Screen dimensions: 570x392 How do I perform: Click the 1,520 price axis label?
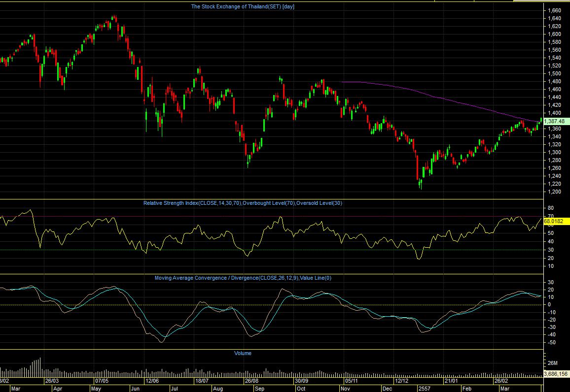click(x=554, y=65)
